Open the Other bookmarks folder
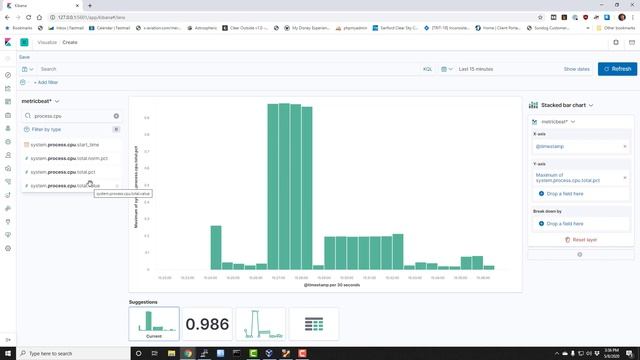The width and height of the screenshot is (640, 360). click(x=616, y=28)
